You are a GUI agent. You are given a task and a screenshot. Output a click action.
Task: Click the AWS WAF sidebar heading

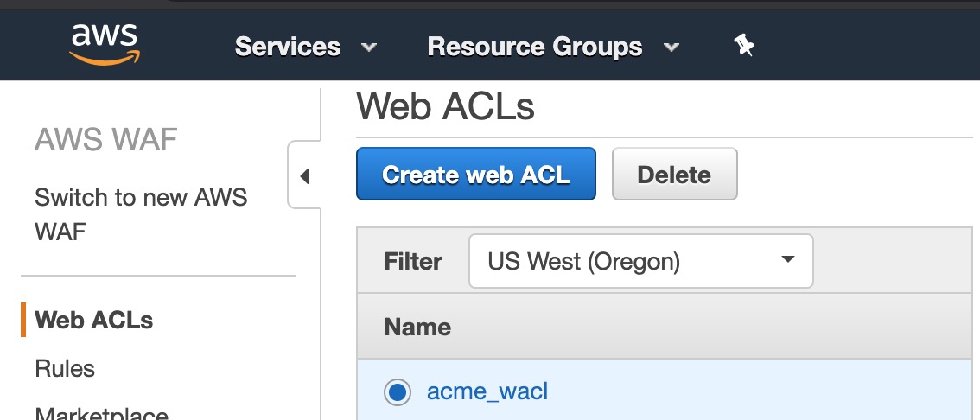tap(105, 140)
